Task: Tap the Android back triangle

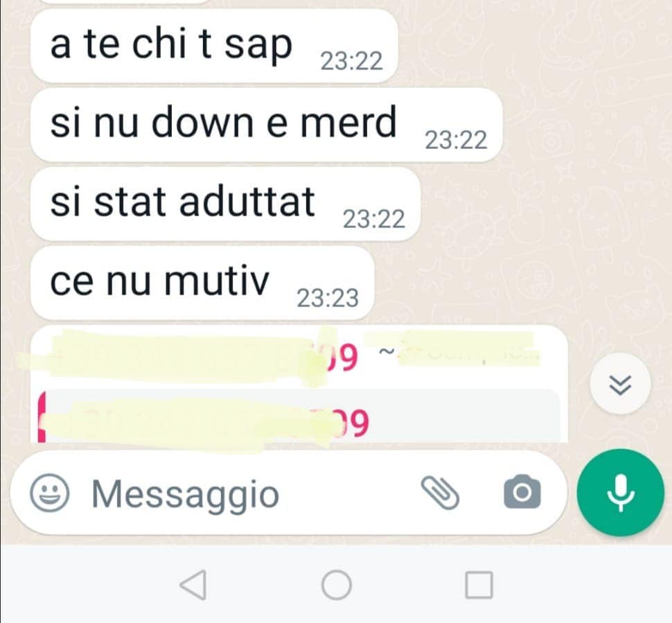Action: point(194,585)
